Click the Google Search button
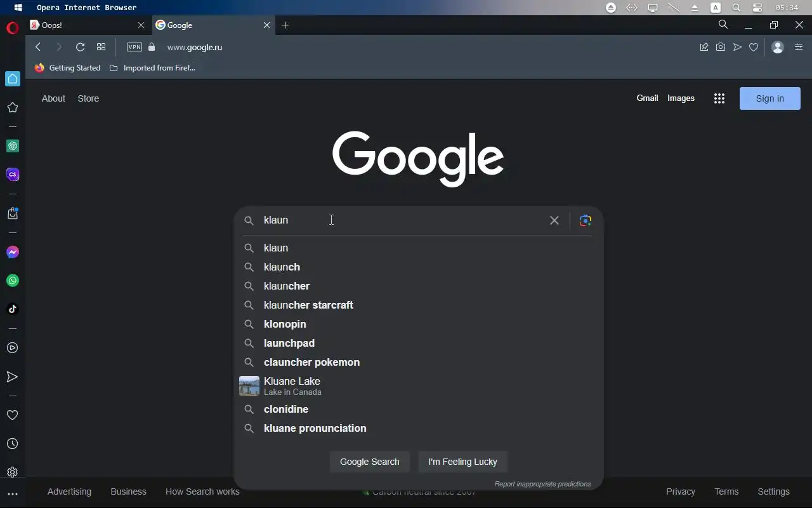Screen dimensions: 812x508 pos(370,462)
